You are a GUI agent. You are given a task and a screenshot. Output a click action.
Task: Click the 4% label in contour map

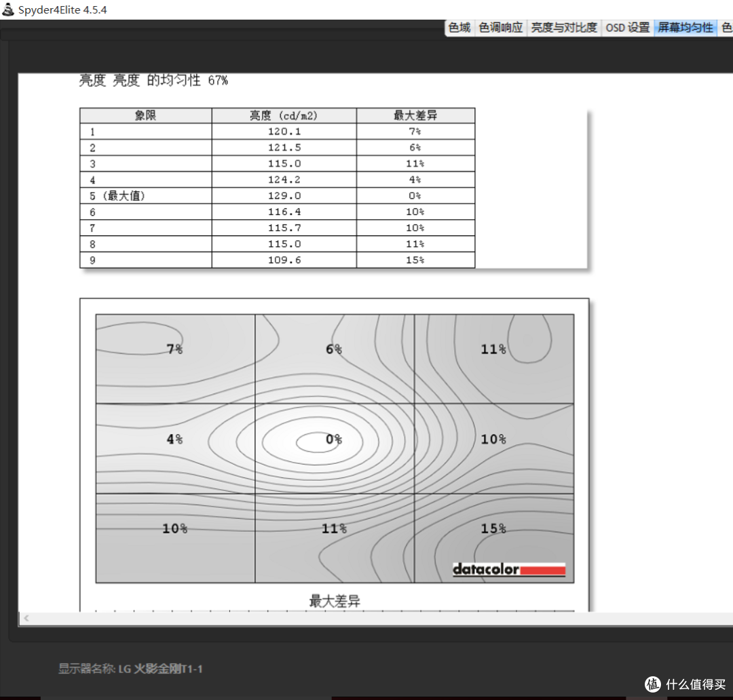coord(175,439)
